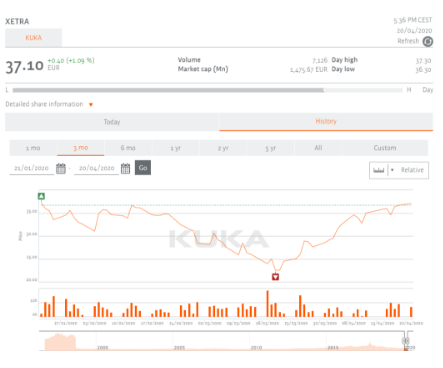Image resolution: width=443 pixels, height=368 pixels.
Task: Select the 6 mo range
Action: [x=128, y=148]
